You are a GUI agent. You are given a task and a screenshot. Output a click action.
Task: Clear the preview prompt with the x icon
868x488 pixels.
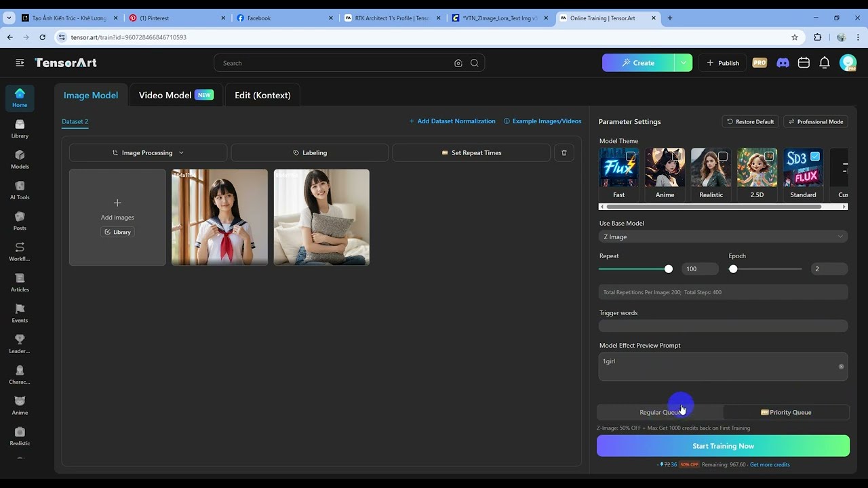pyautogui.click(x=842, y=367)
